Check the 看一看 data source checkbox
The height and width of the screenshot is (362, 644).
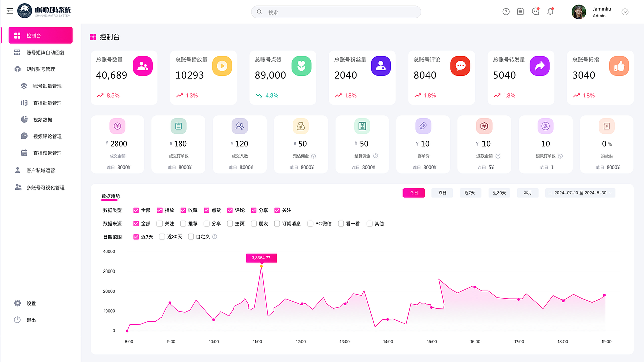(x=341, y=224)
